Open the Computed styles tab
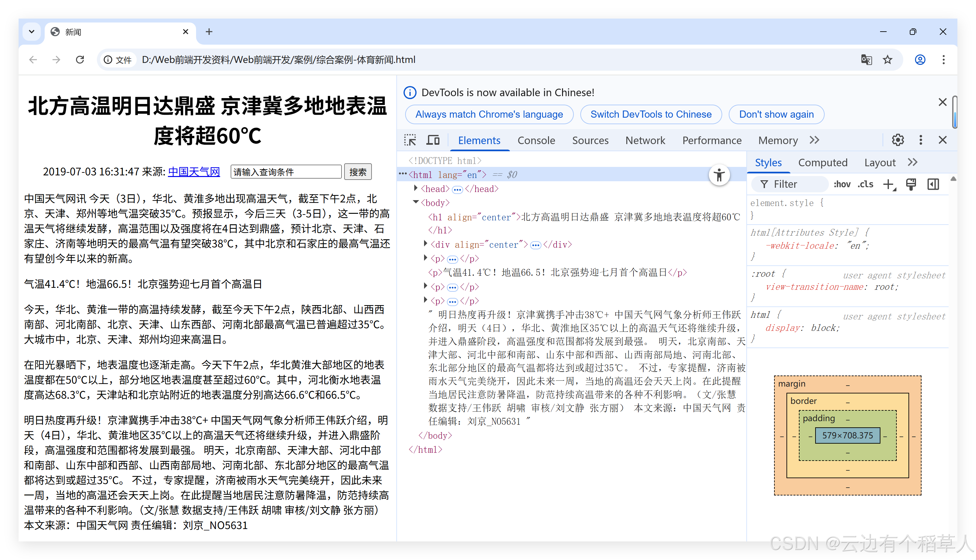This screenshot has width=976, height=560. point(823,162)
